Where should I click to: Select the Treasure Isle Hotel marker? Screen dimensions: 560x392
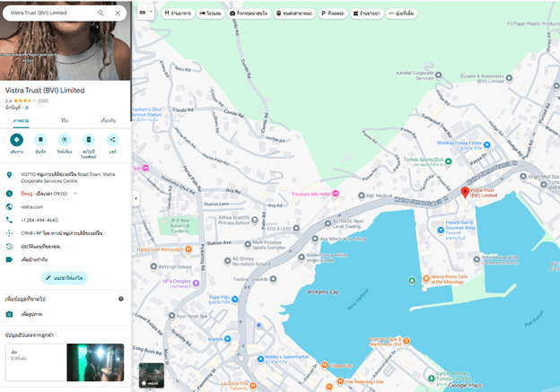(336, 194)
